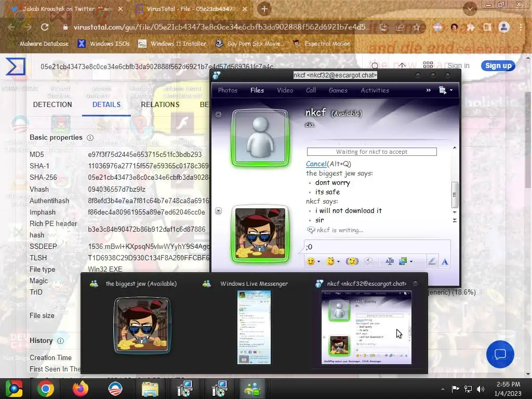Image resolution: width=532 pixels, height=399 pixels.
Task: Click the volume icon in system tray
Action: (x=481, y=389)
